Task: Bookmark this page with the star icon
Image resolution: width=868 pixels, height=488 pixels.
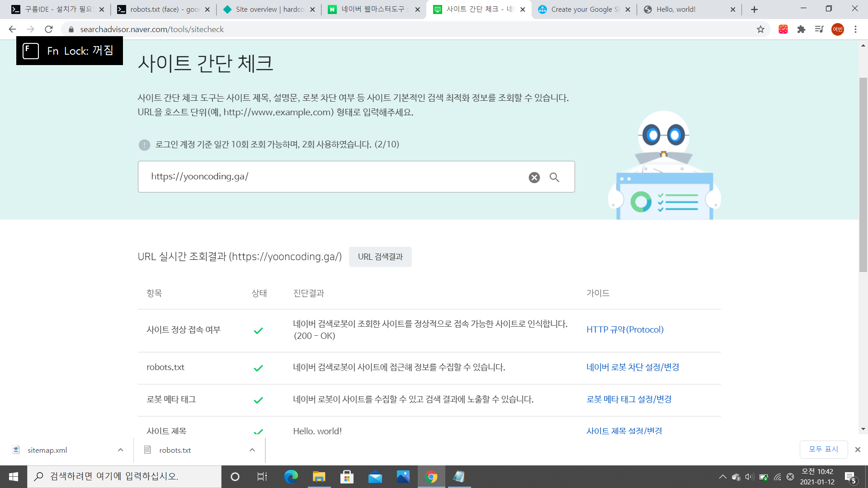Action: point(760,29)
